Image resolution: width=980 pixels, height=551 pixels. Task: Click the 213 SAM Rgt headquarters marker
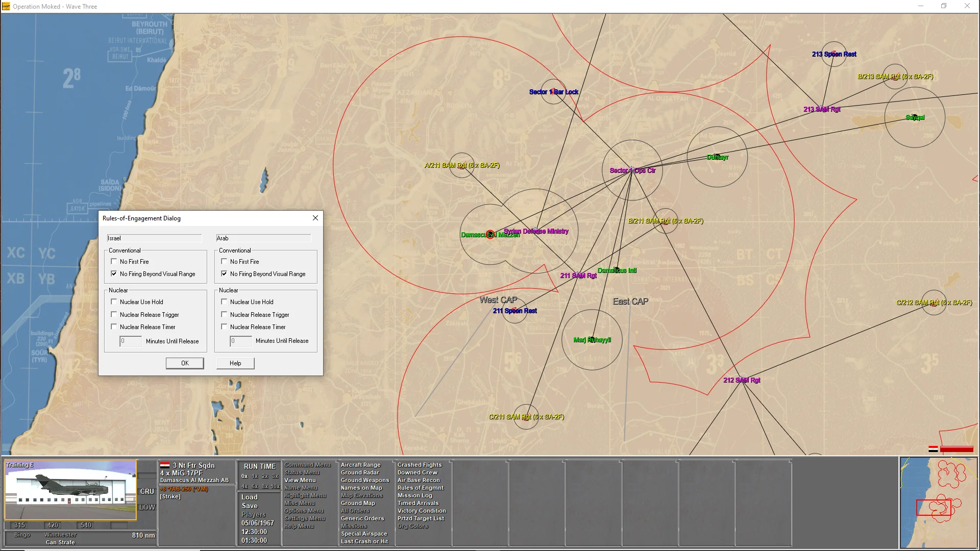pos(822,109)
